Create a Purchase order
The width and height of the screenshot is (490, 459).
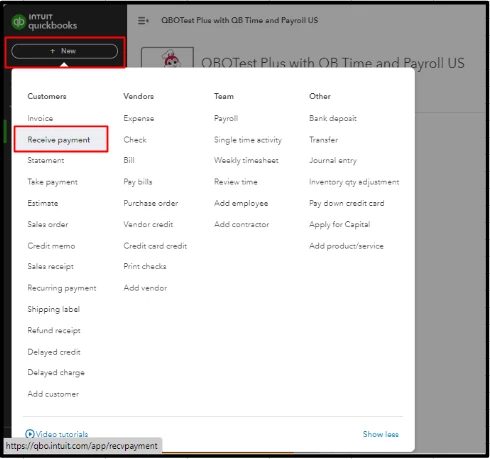151,203
